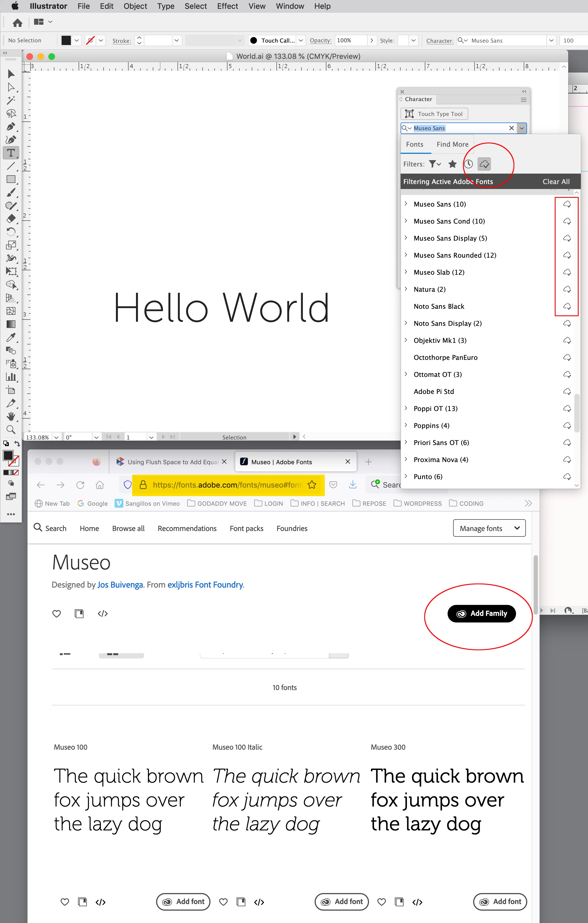Viewport: 588px width, 923px height.
Task: Click the Add Family button
Action: coord(481,613)
